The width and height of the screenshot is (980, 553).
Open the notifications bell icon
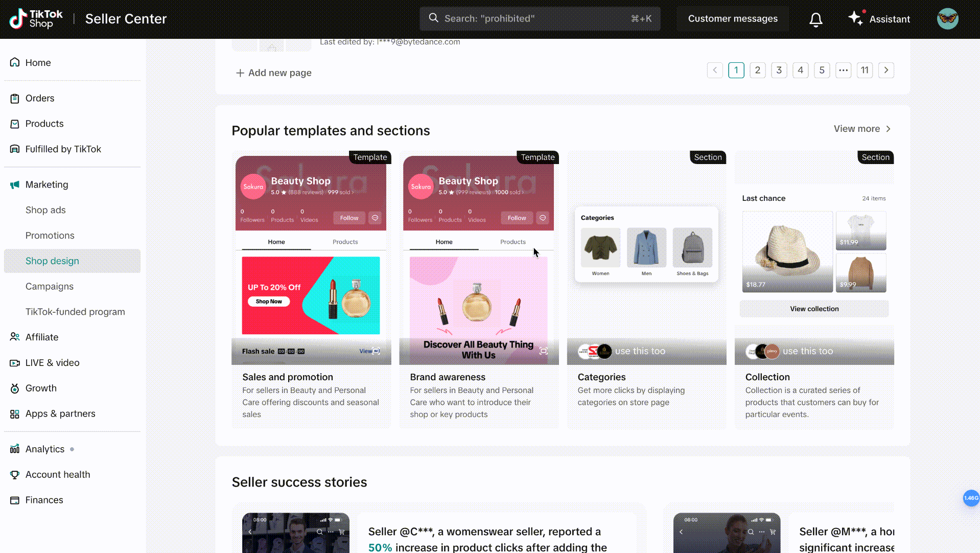click(815, 19)
